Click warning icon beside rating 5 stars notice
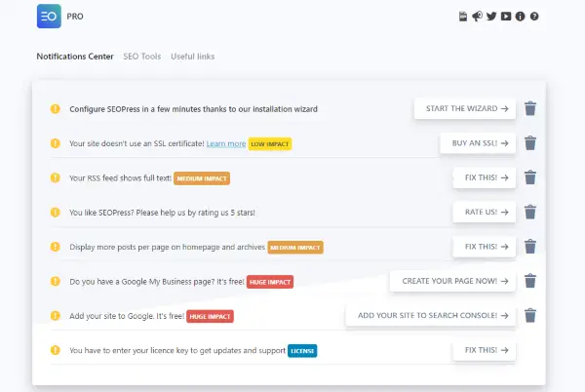This screenshot has height=392, width=585. click(55, 212)
